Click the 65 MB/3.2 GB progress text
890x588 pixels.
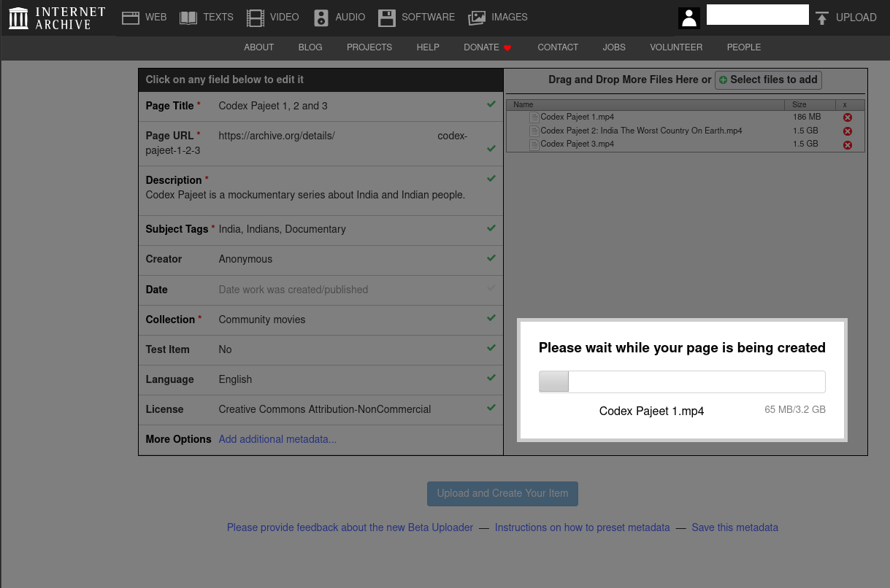click(x=795, y=410)
